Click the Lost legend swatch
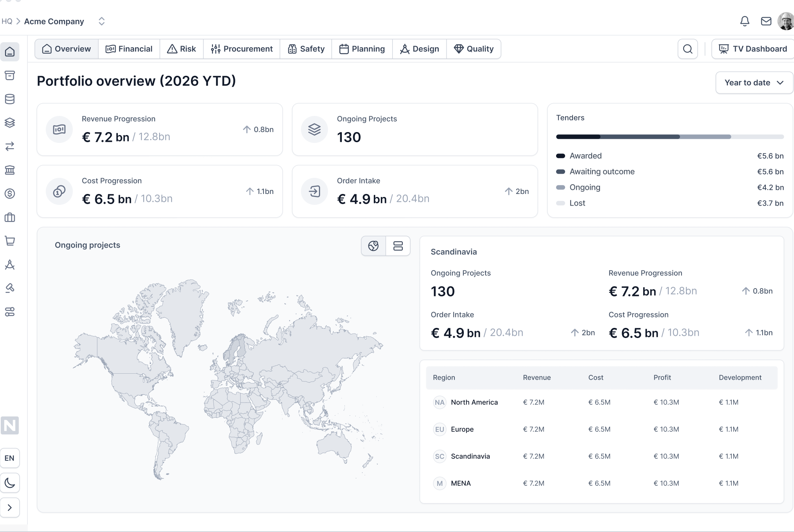 [x=561, y=203]
